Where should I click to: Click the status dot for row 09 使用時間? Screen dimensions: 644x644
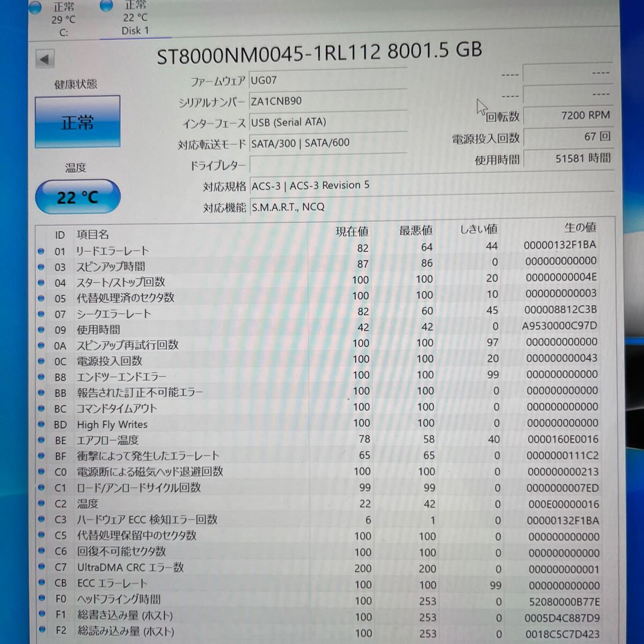41,330
